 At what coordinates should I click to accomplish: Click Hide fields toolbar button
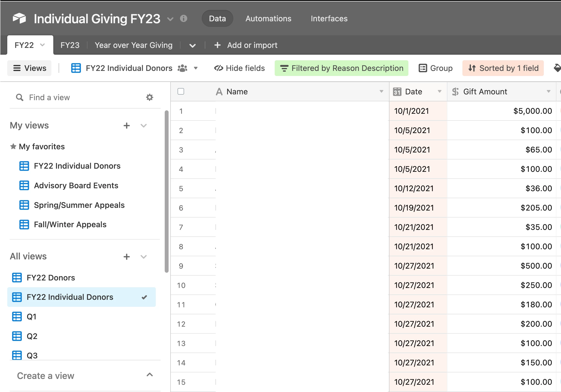pos(239,68)
